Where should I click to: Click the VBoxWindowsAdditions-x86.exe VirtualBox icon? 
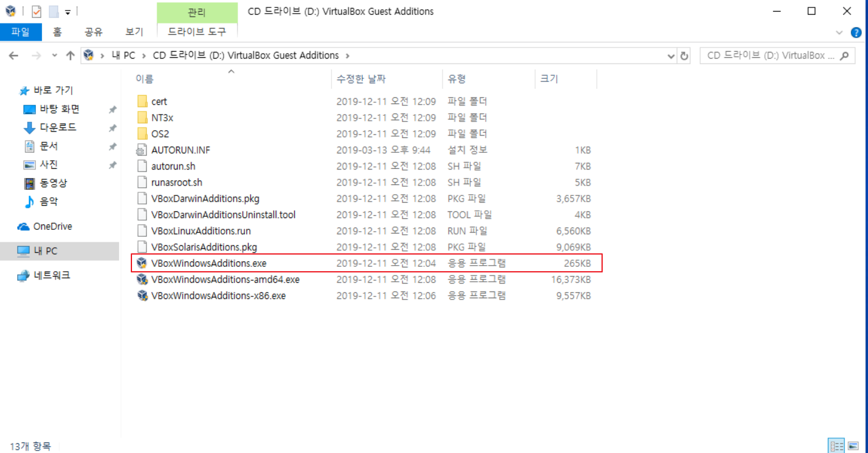[142, 296]
